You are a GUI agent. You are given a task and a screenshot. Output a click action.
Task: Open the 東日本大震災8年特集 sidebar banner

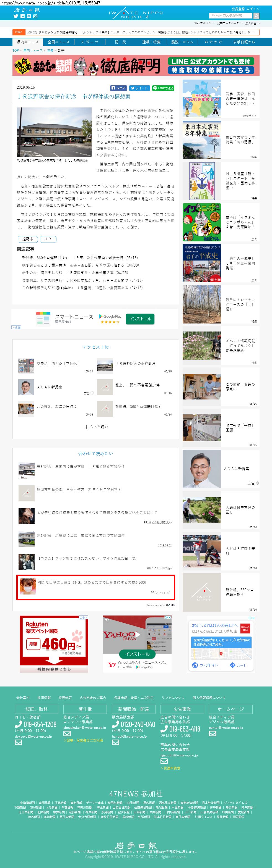(221, 140)
